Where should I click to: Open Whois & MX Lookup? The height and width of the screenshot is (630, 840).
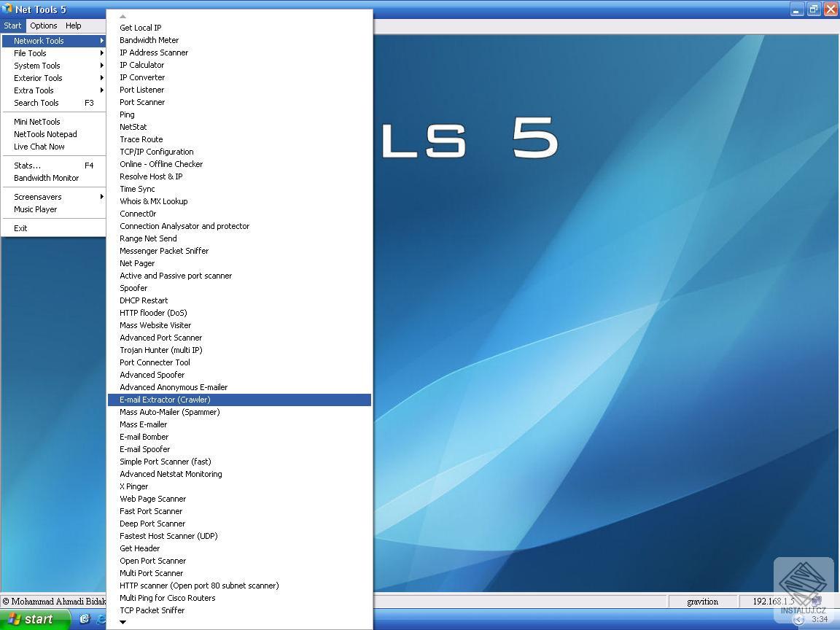click(x=239, y=201)
